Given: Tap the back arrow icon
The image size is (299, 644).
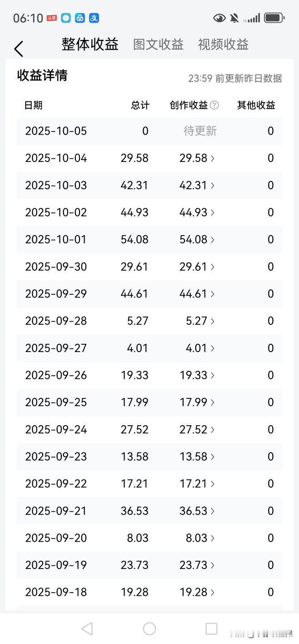Looking at the screenshot, I should pos(19,49).
